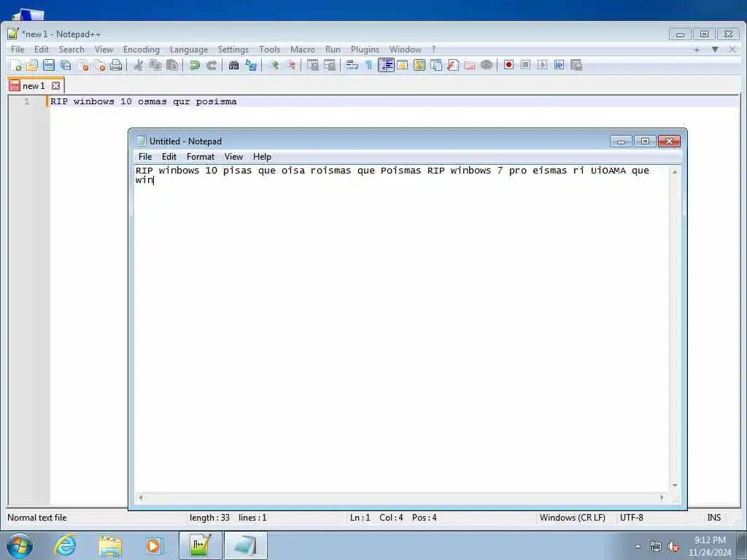Create a new document via Notepad++ toolbar
Image resolution: width=747 pixels, height=560 pixels.
pos(16,65)
